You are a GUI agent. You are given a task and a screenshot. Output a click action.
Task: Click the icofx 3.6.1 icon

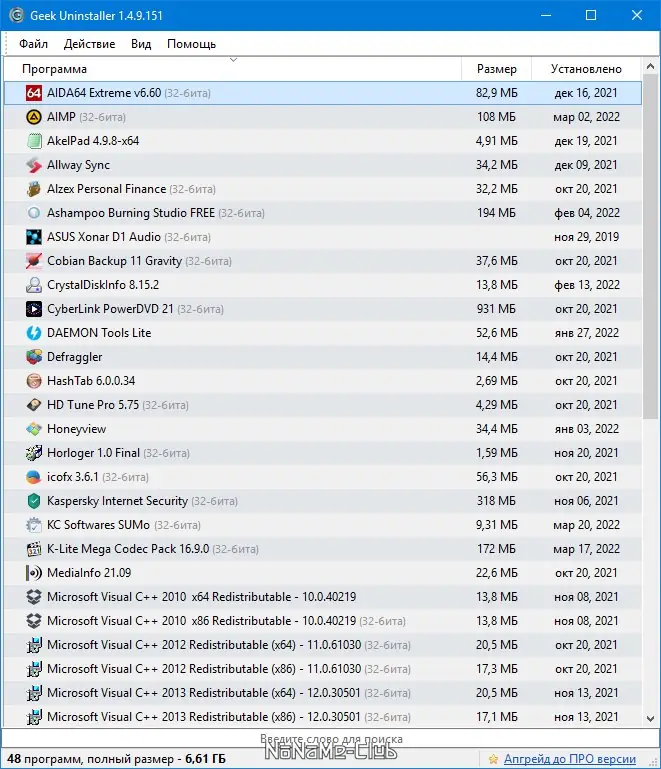coord(34,477)
